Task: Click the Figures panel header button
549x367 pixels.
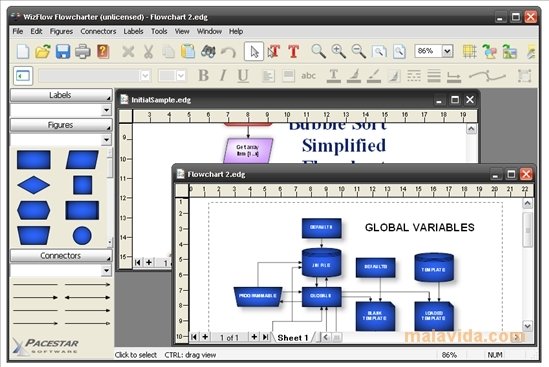Action: click(61, 125)
